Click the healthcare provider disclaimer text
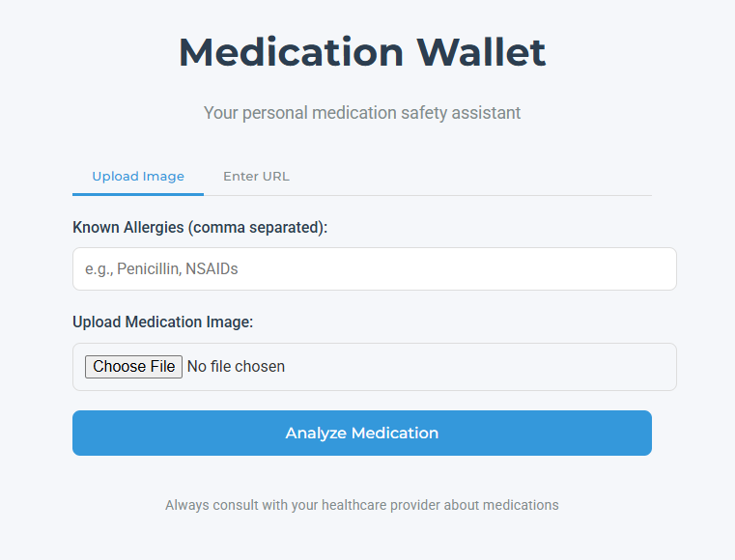The height and width of the screenshot is (560, 735). pyautogui.click(x=362, y=505)
